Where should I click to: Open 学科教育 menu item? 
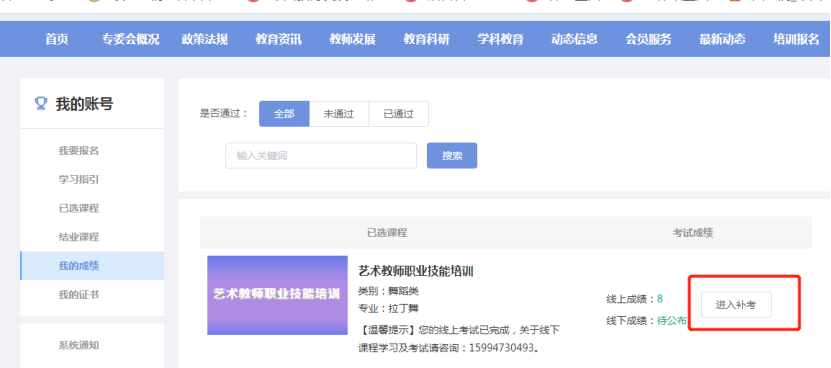click(x=500, y=39)
